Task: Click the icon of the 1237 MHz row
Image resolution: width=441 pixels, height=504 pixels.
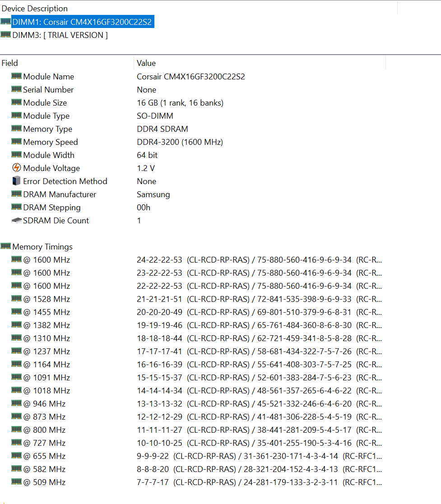Action: pos(16,351)
